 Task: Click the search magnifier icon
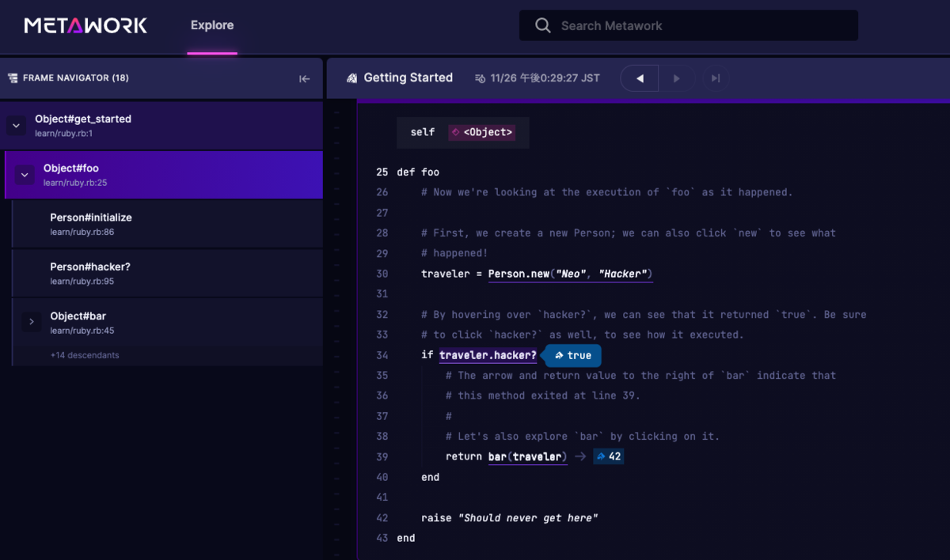pos(543,25)
